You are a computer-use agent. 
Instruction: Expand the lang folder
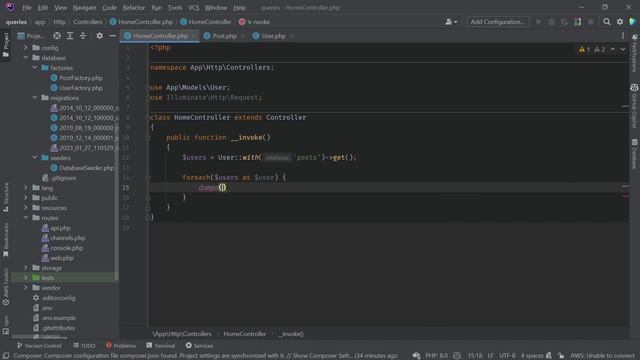click(26, 188)
